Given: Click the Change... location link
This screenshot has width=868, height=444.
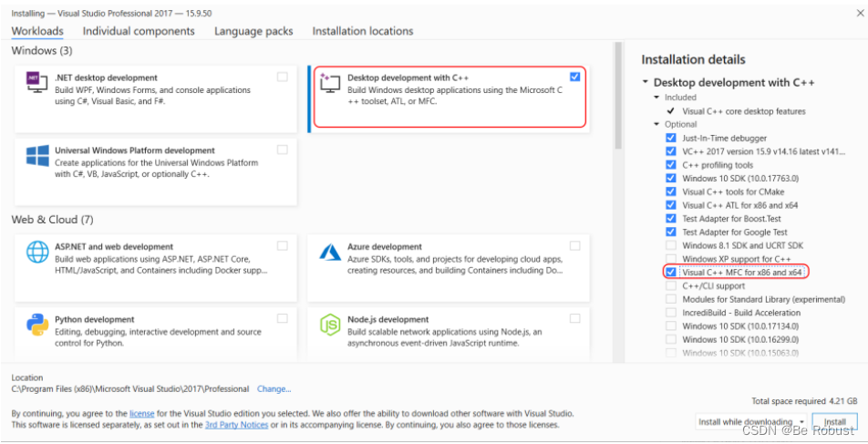Looking at the screenshot, I should coord(274,389).
